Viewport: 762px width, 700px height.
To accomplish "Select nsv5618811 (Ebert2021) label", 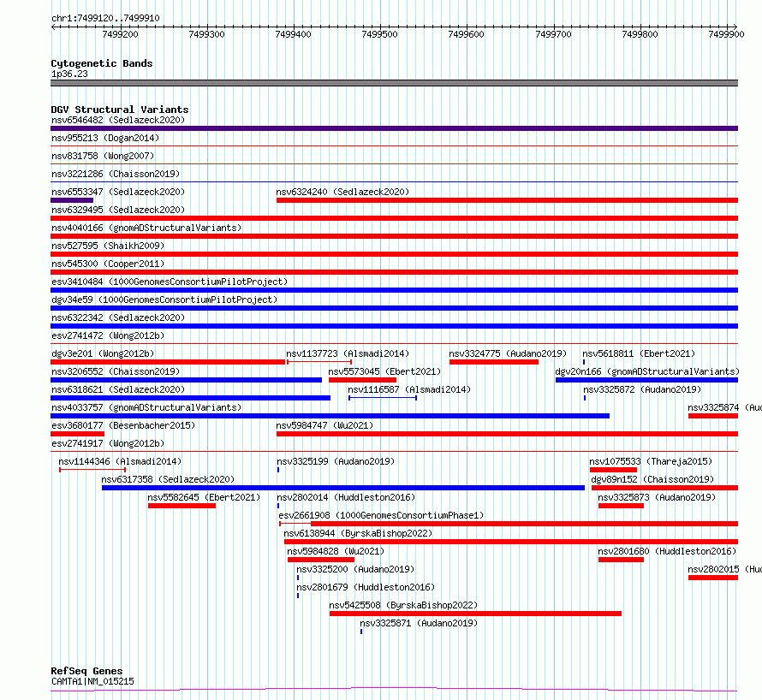I will [639, 353].
